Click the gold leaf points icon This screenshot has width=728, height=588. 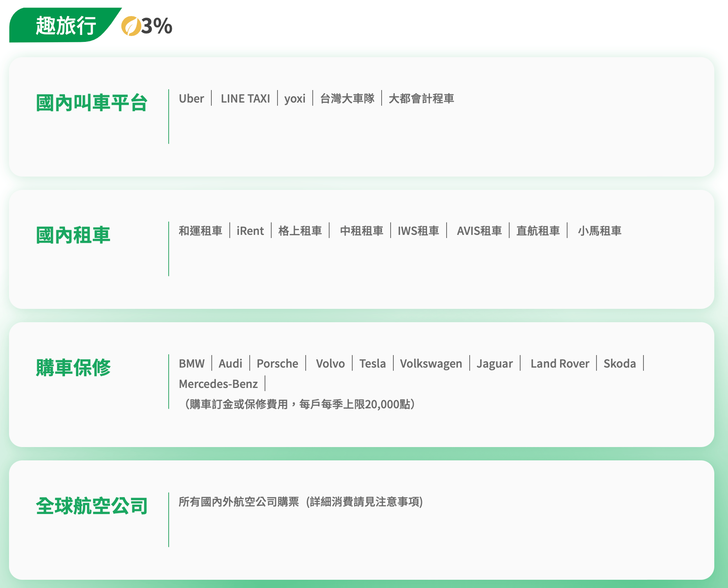tap(131, 26)
